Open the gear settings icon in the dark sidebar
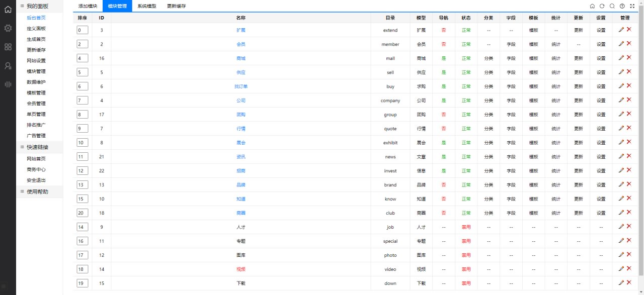Screen dimensions: 644x295 (8, 28)
